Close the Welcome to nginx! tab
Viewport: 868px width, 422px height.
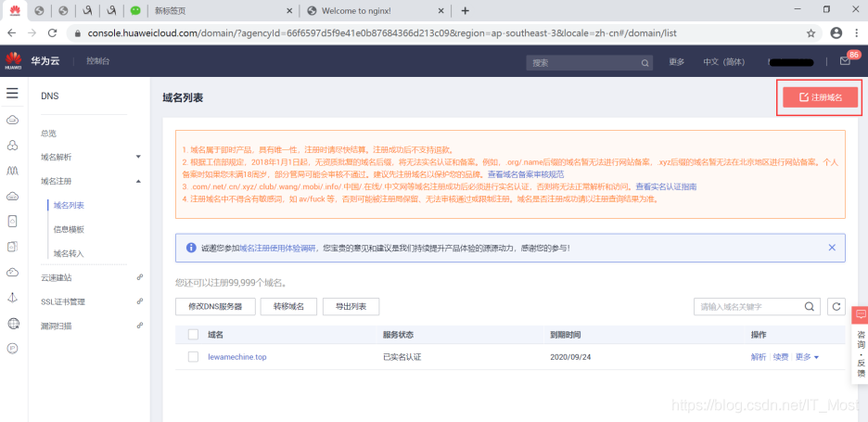[441, 10]
